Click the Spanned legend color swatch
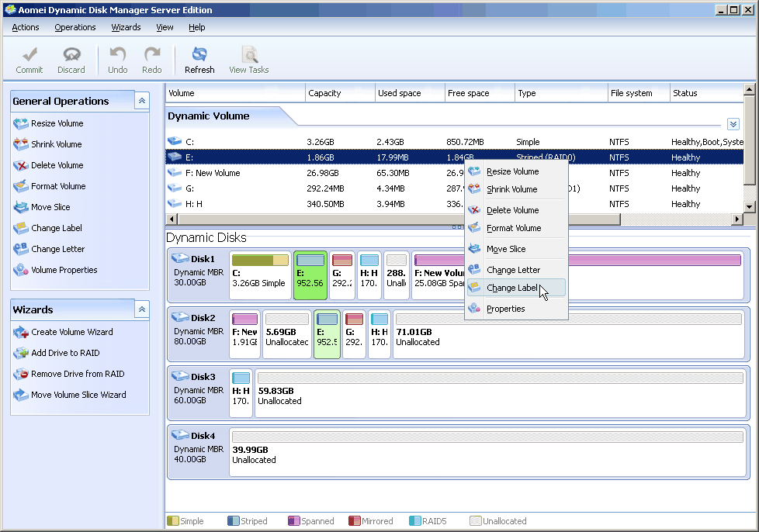Viewport: 759px width, 532px height. 294,521
